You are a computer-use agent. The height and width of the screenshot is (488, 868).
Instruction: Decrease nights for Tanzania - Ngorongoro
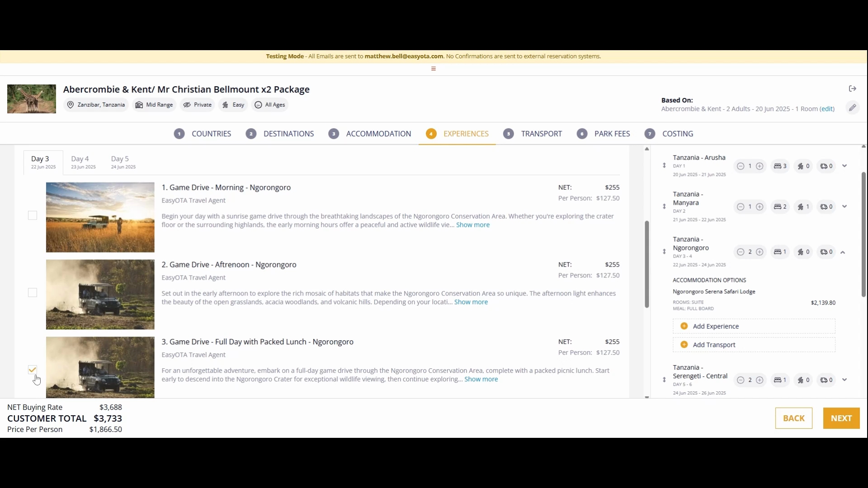(x=740, y=252)
